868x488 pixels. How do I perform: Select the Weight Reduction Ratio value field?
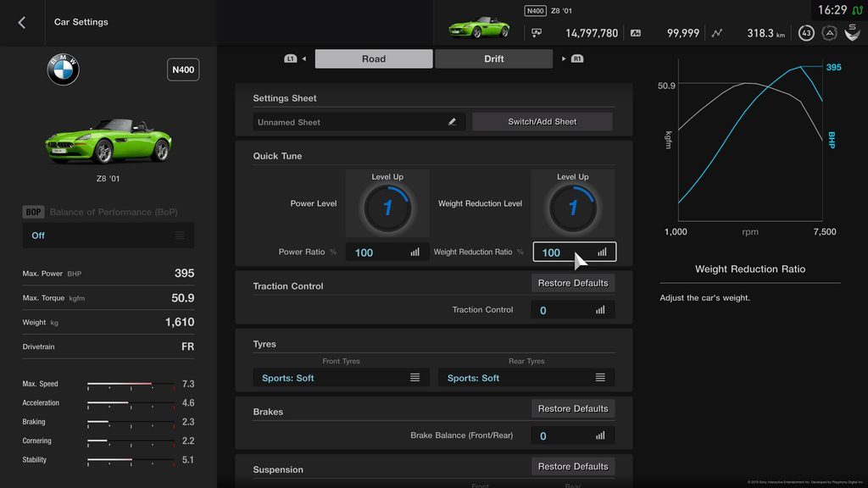click(574, 252)
